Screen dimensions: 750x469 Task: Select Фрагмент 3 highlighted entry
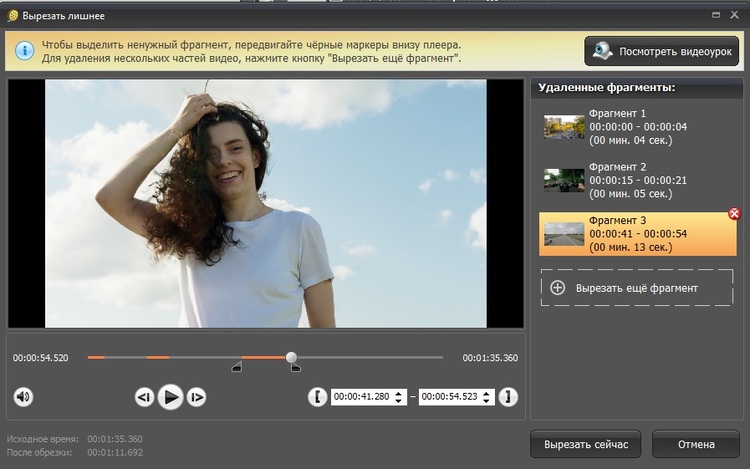(x=638, y=234)
